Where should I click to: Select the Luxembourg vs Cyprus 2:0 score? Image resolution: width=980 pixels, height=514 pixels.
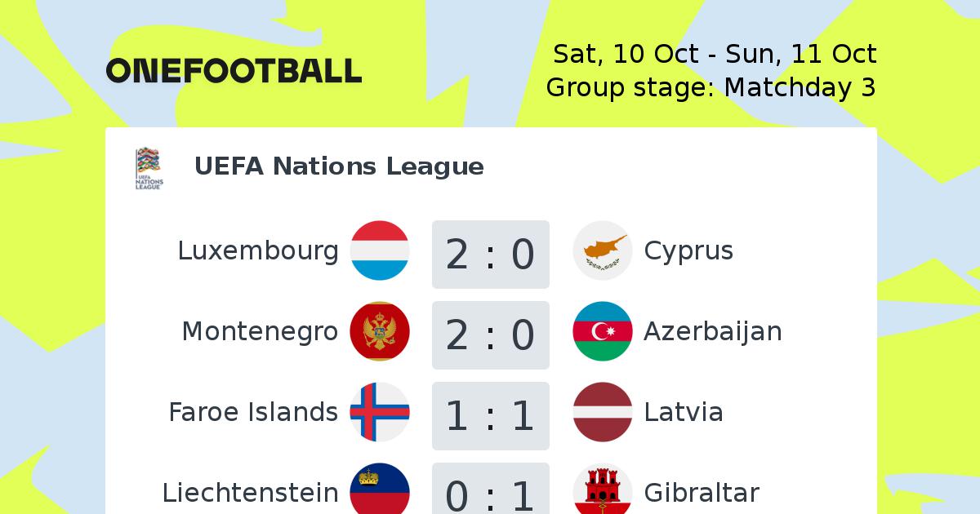pos(491,254)
